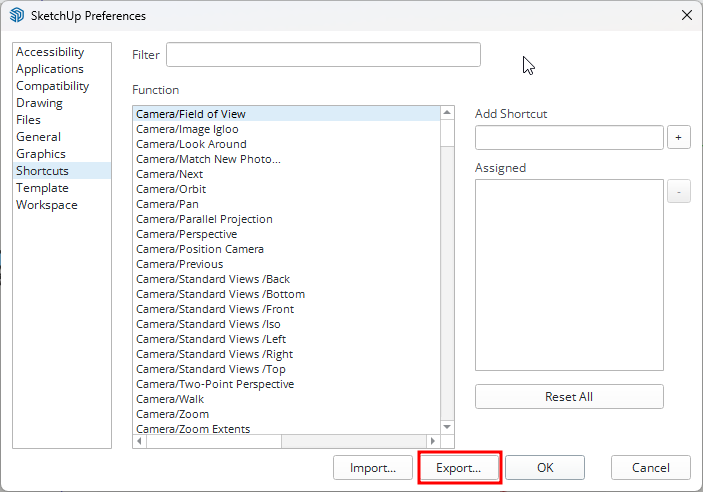The width and height of the screenshot is (703, 492).
Task: Select Camera/Field of View function
Action: click(x=286, y=114)
